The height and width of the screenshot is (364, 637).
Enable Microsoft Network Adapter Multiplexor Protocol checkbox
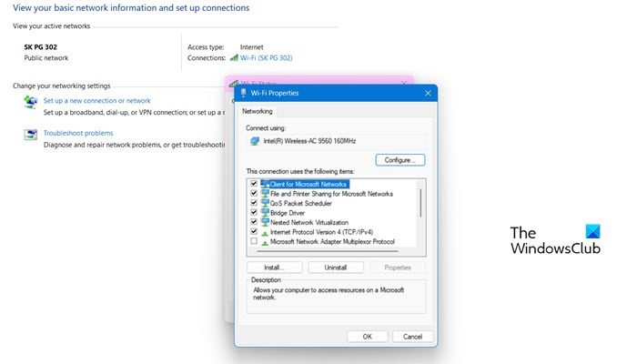click(x=254, y=241)
